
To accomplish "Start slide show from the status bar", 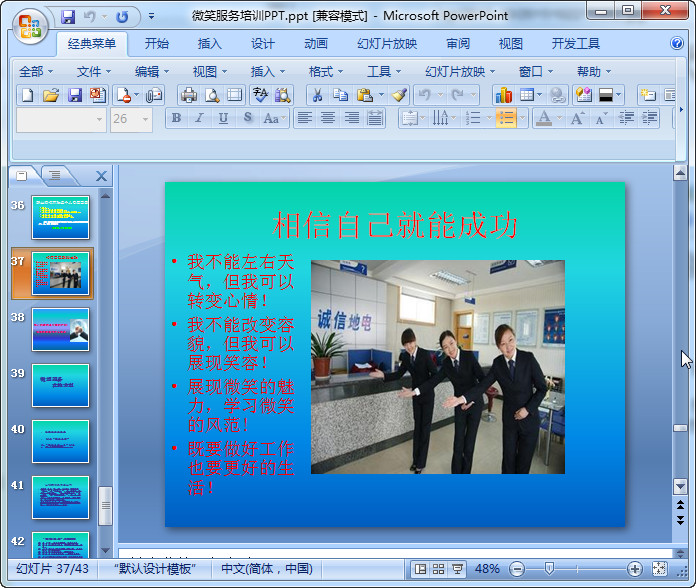I will click(x=457, y=569).
